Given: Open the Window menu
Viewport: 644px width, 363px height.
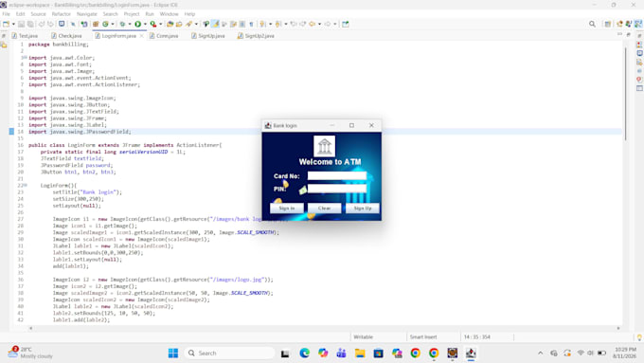Looking at the screenshot, I should pos(169,14).
